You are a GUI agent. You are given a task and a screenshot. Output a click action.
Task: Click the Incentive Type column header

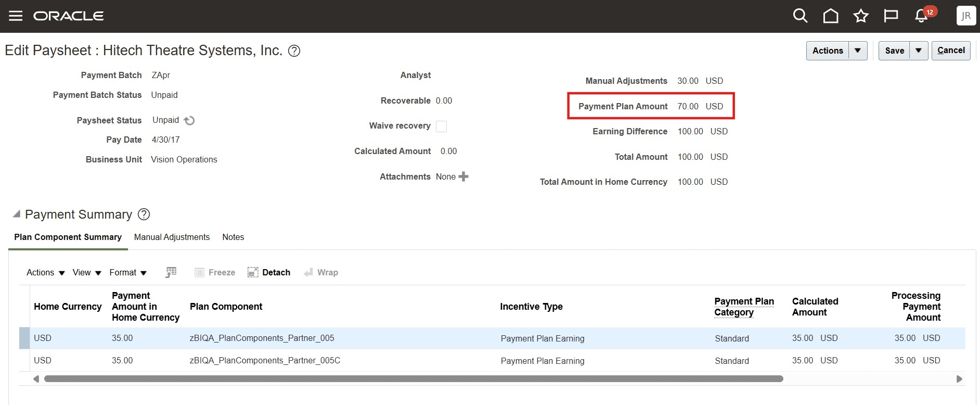coord(531,307)
